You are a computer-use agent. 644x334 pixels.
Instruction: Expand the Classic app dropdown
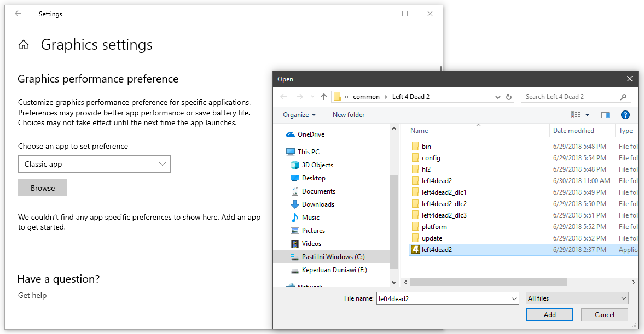coord(94,164)
